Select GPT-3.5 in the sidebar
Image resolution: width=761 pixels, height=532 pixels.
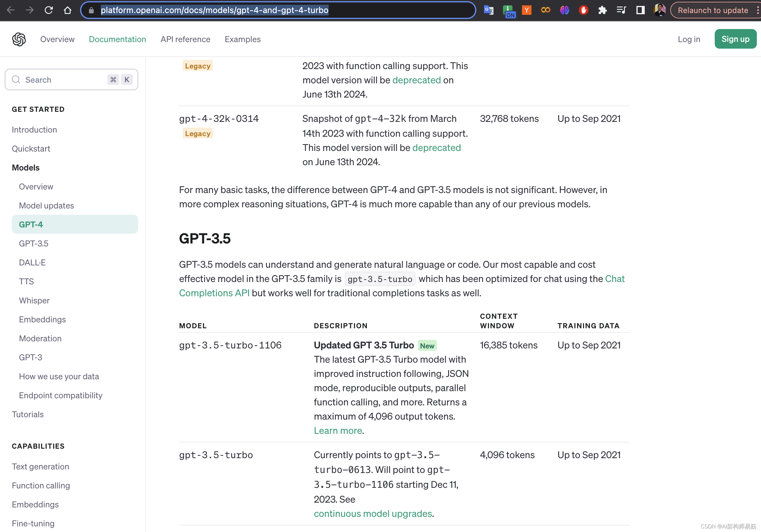[34, 243]
